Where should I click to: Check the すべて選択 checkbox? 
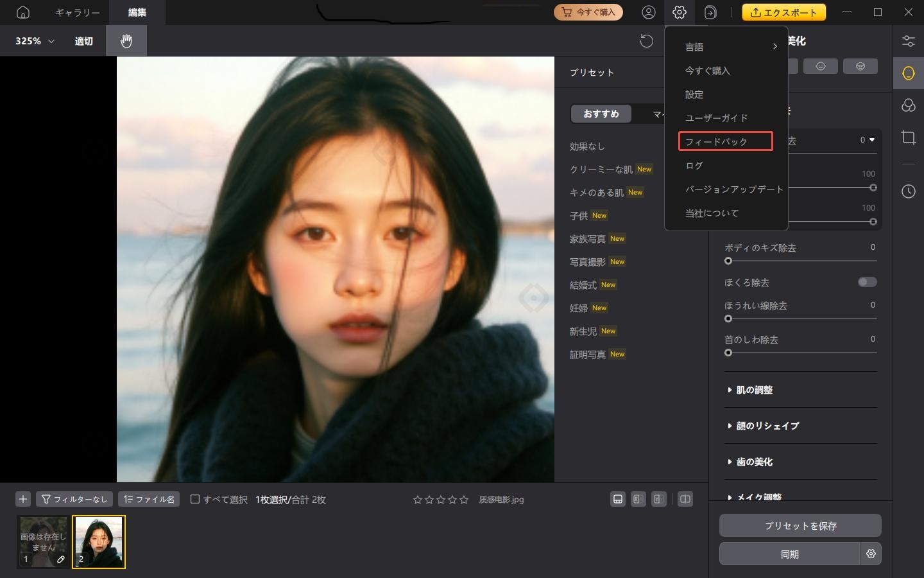(x=195, y=499)
